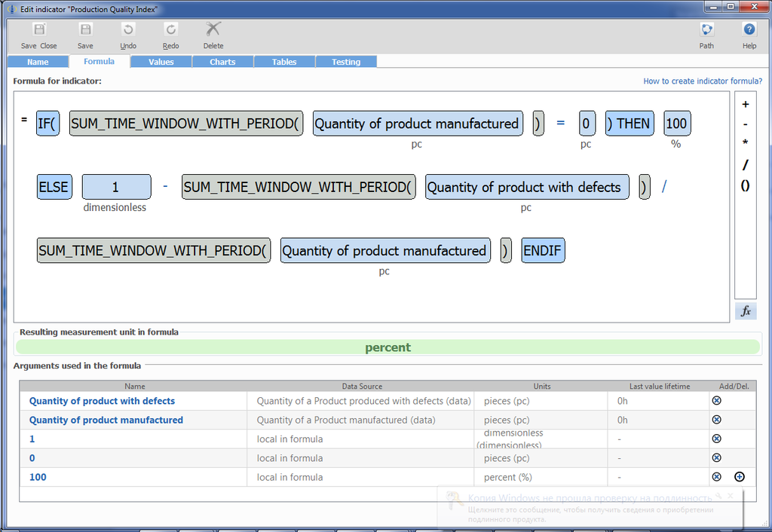Open the Charts tab
The image size is (772, 532).
click(x=222, y=62)
